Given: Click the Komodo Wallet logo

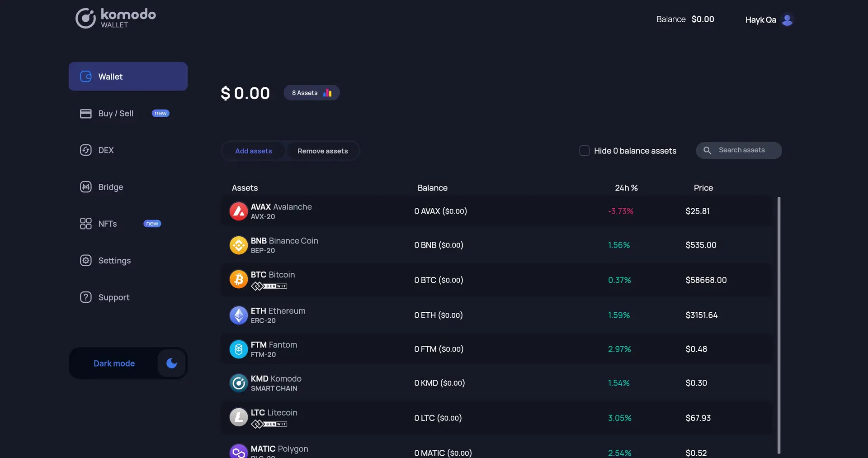Looking at the screenshot, I should 115,18.
